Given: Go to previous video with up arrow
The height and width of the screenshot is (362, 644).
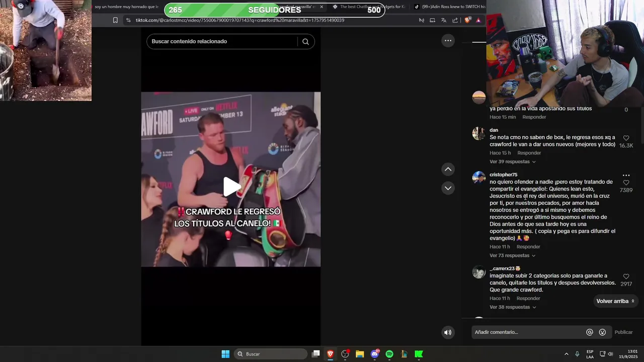Looking at the screenshot, I should click(448, 169).
